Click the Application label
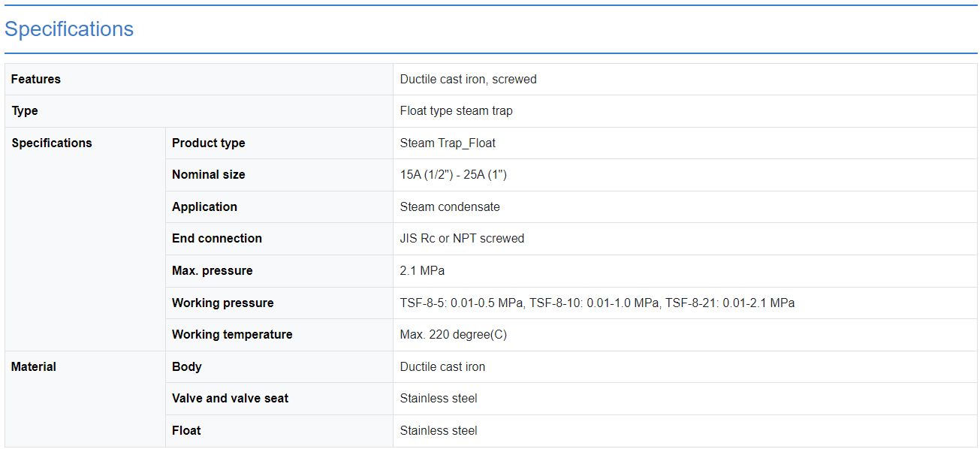 [204, 206]
